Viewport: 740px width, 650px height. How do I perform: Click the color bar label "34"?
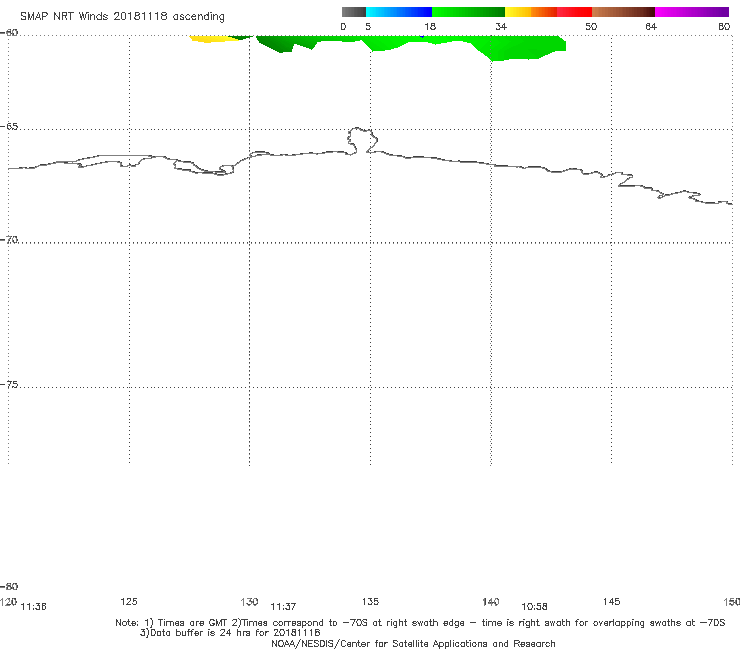(x=501, y=27)
